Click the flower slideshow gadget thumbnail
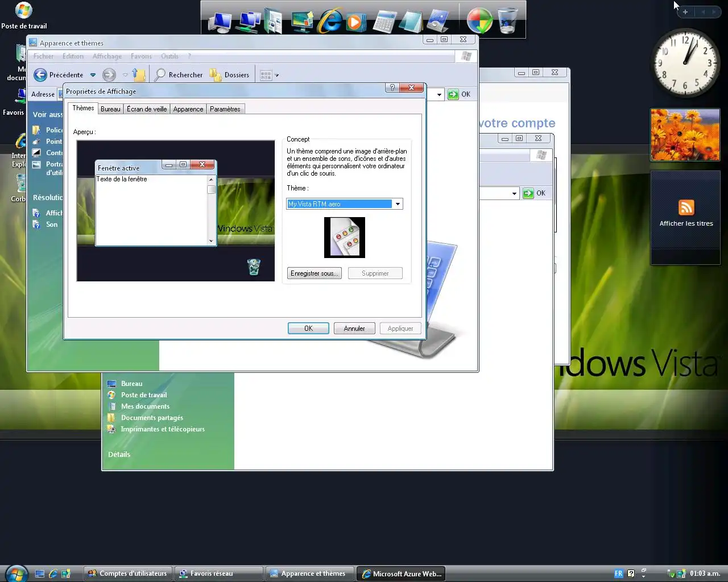Image resolution: width=728 pixels, height=582 pixels. coord(685,135)
